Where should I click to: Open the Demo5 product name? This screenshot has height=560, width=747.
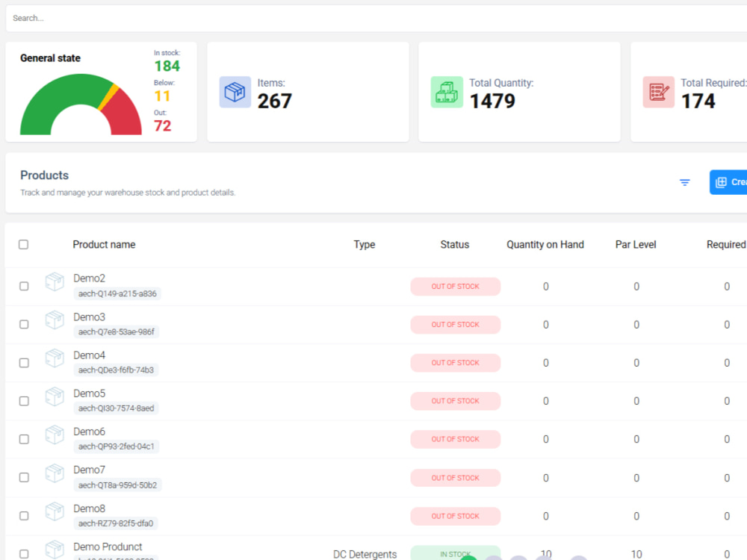89,393
